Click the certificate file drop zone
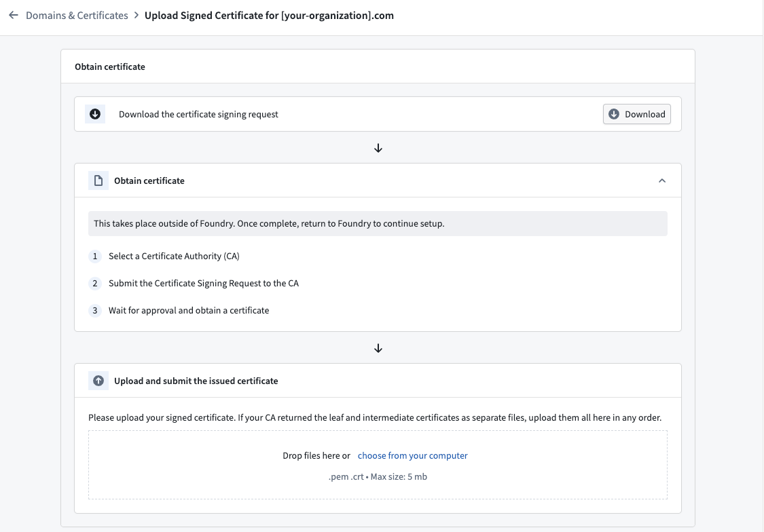The image size is (764, 532). pos(378,465)
